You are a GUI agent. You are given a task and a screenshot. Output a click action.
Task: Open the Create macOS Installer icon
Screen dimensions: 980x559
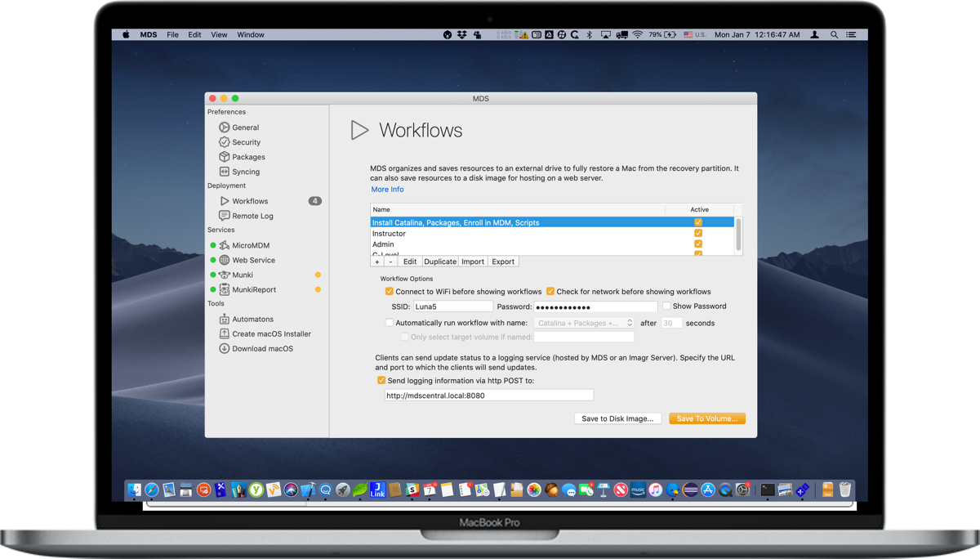point(224,333)
